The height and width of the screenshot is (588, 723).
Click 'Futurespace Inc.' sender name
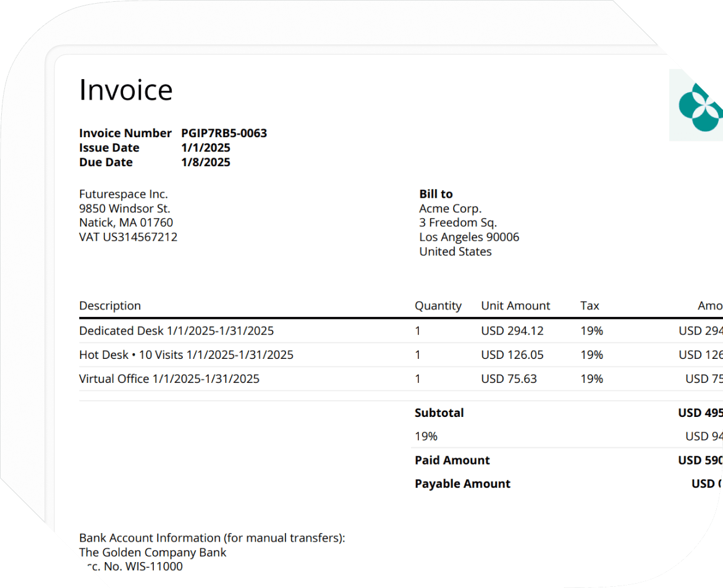[124, 194]
